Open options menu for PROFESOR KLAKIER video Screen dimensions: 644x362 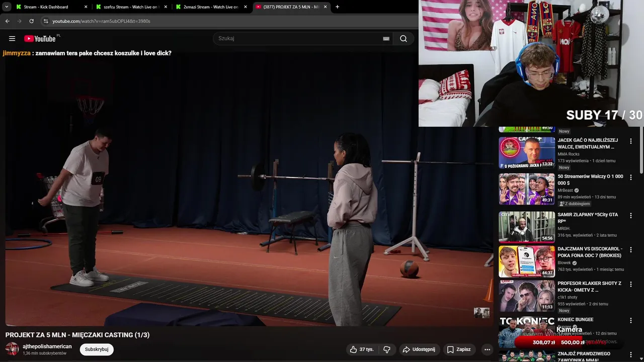[x=630, y=285]
